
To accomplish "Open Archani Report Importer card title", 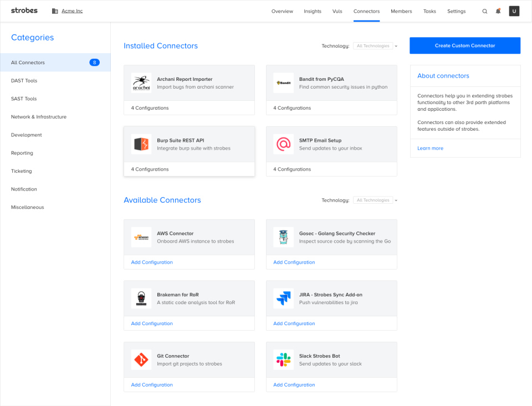I will (185, 79).
